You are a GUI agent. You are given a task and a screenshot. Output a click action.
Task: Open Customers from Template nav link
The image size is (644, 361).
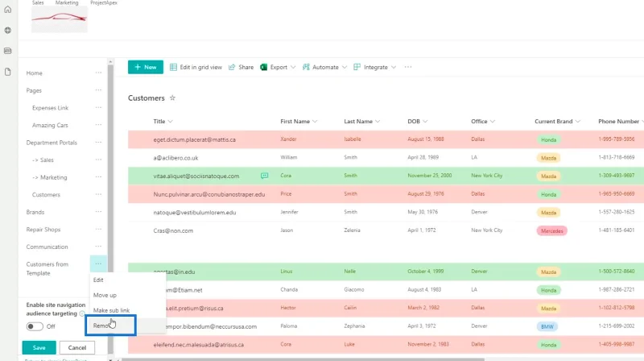47,268
